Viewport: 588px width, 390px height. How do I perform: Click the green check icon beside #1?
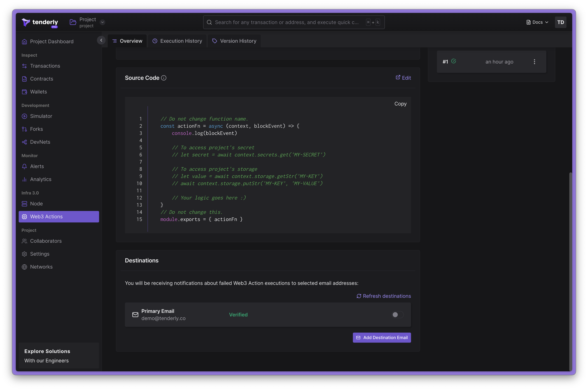[x=453, y=61]
